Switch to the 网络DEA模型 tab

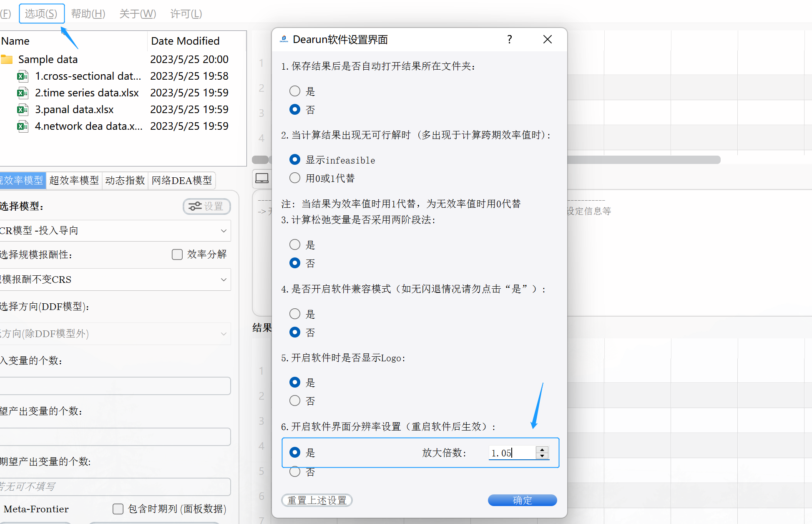click(x=182, y=180)
